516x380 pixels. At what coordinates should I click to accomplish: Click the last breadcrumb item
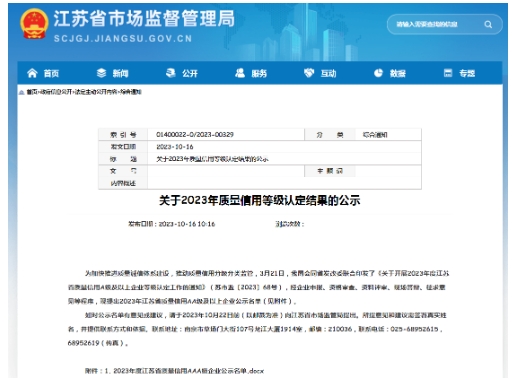click(131, 92)
